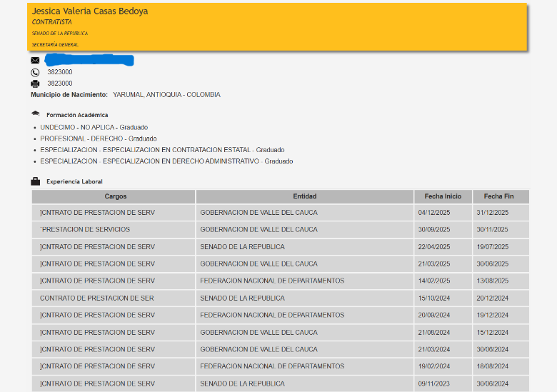Image resolution: width=557 pixels, height=392 pixels.
Task: Select the 04/12/2025 start date cell
Action: [x=434, y=213]
